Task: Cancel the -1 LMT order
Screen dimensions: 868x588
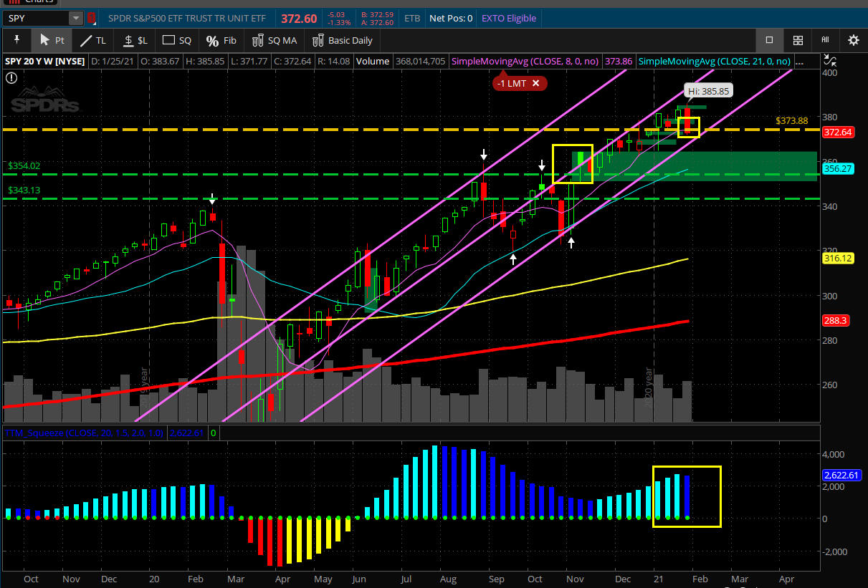Action: (x=535, y=84)
